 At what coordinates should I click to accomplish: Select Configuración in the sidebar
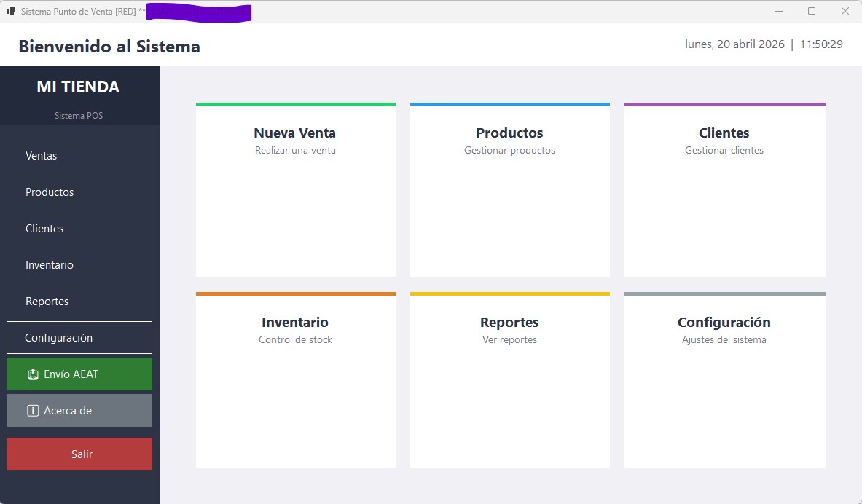pos(79,337)
